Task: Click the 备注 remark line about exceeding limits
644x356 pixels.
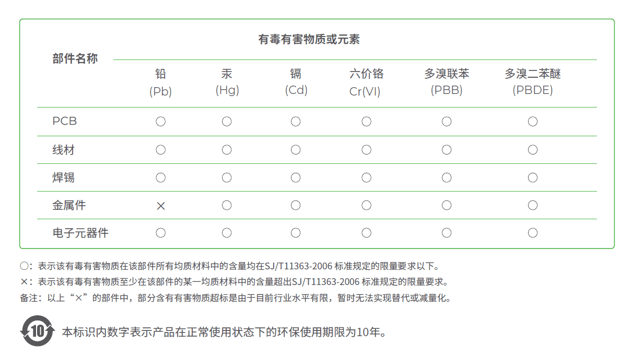Action: point(235,298)
